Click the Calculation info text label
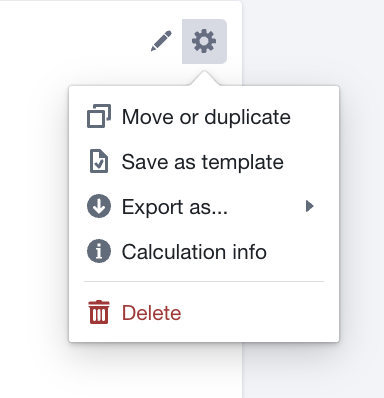Viewport: 384px width, 398px height. [x=194, y=251]
